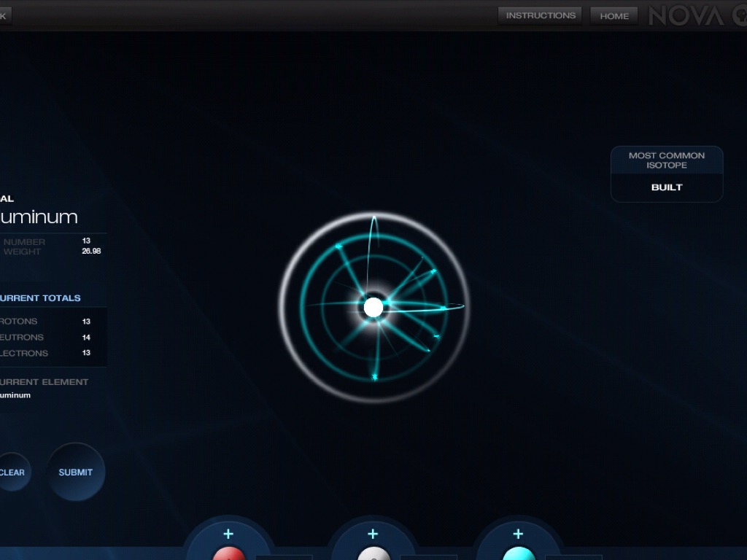Viewport: 747px width, 560px height.
Task: Click the glowing nucleus in the atom
Action: 373,307
